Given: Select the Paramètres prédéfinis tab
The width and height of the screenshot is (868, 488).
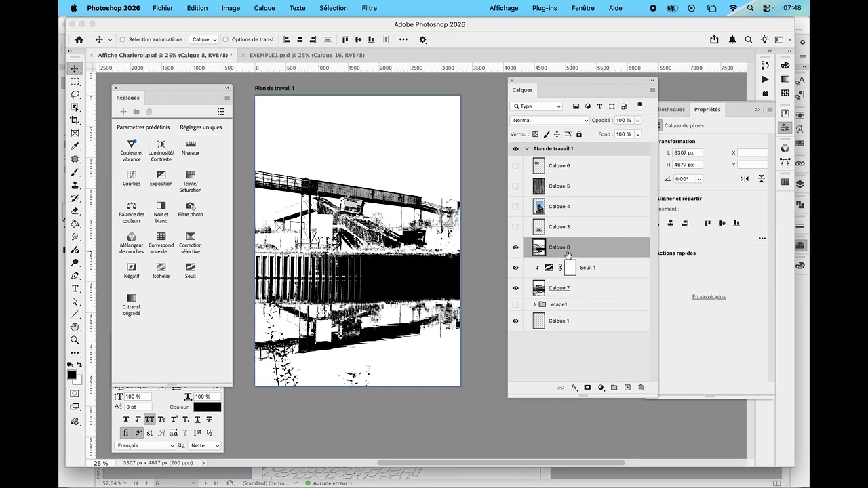Looking at the screenshot, I should tap(143, 127).
